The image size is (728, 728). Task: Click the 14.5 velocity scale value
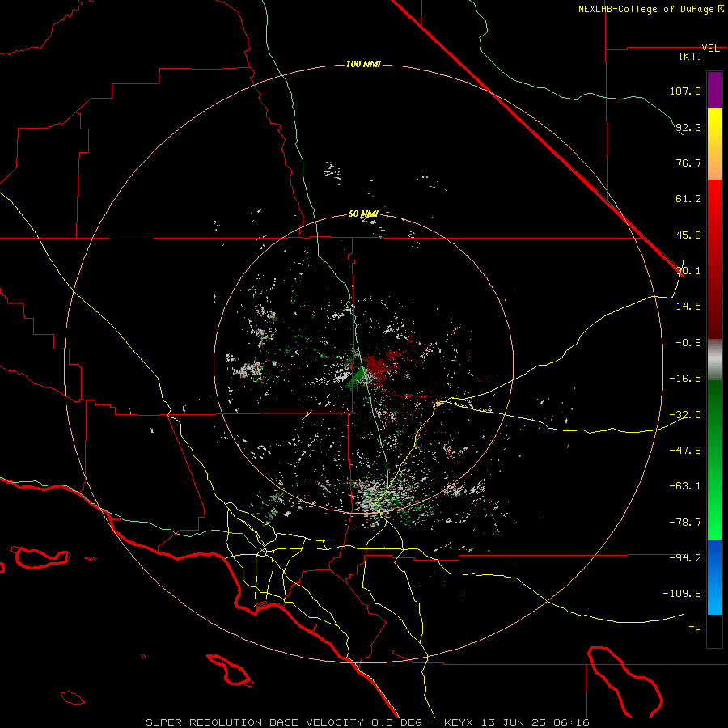click(688, 307)
